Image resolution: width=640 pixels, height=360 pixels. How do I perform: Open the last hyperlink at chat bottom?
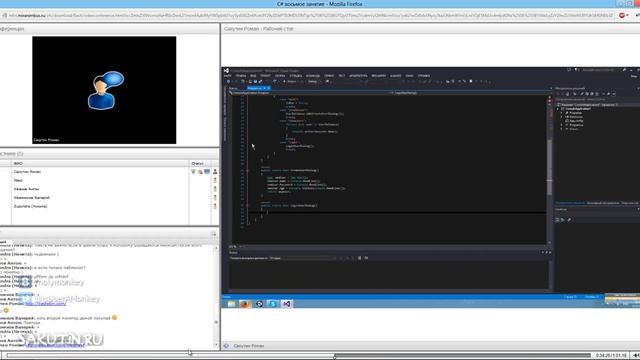[x=54, y=345]
